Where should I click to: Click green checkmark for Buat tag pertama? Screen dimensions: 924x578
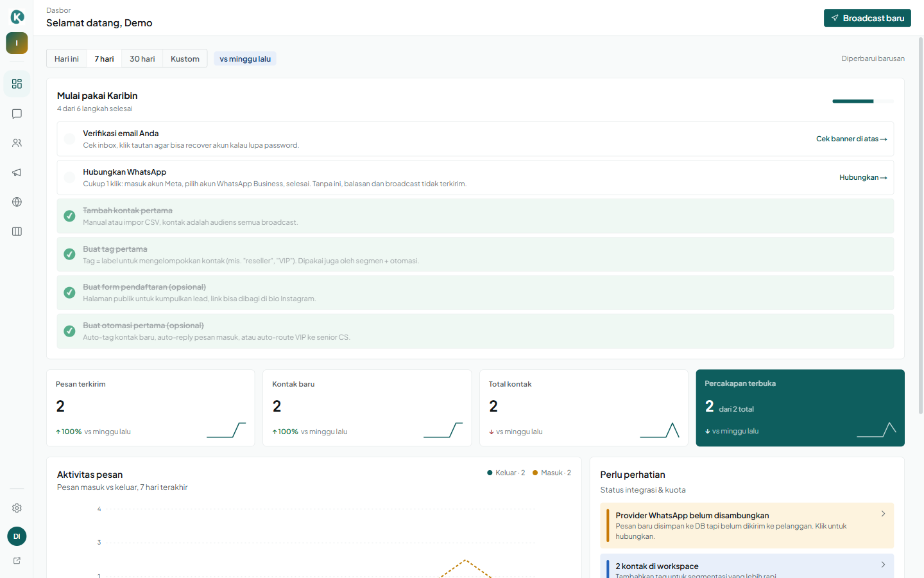point(69,254)
